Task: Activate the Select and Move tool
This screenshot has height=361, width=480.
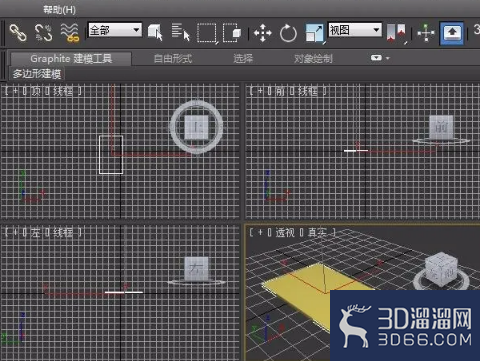Action: [263, 33]
